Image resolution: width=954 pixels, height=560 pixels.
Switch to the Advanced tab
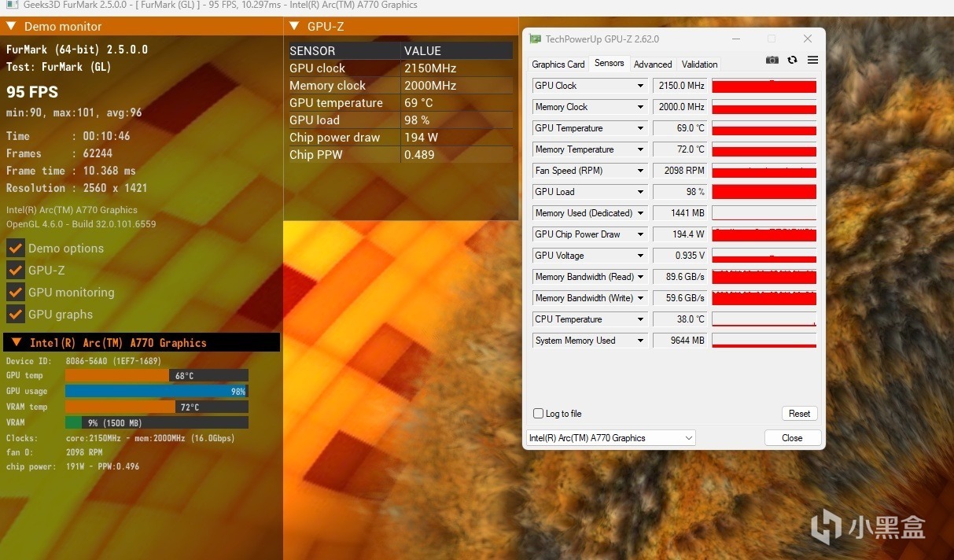(x=653, y=64)
